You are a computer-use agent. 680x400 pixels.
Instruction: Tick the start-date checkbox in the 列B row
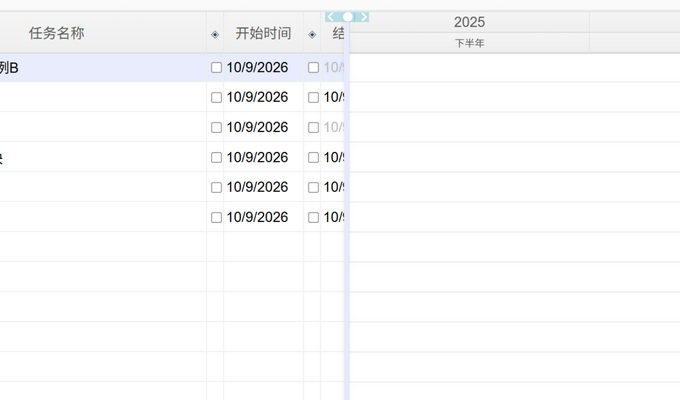click(216, 68)
